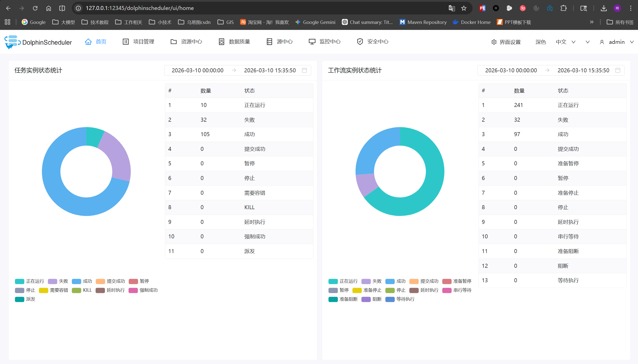Click the 界面设置 gear icon
638x364 pixels.
tap(494, 42)
